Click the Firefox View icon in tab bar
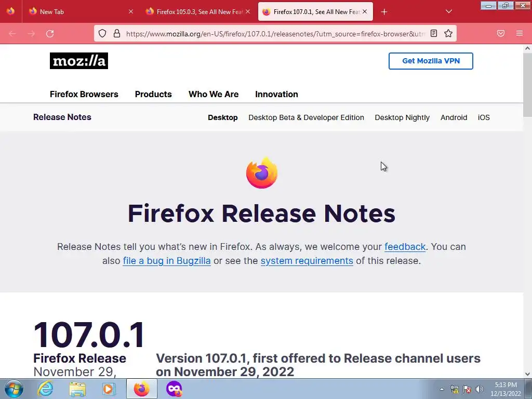The height and width of the screenshot is (399, 532). pos(10,11)
